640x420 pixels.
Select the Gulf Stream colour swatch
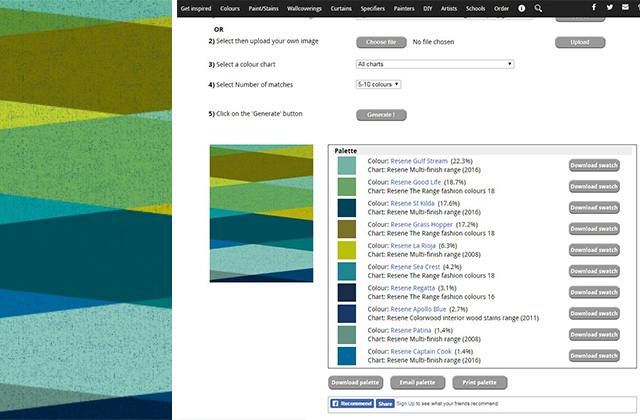[347, 165]
